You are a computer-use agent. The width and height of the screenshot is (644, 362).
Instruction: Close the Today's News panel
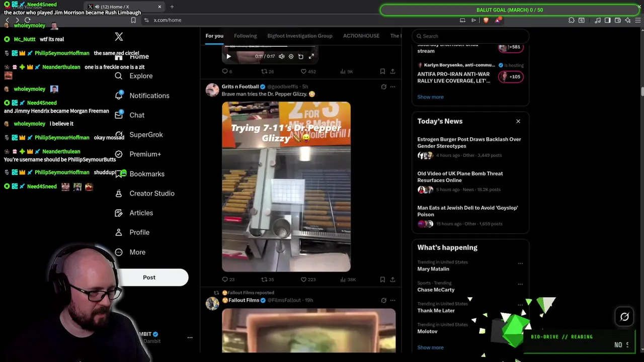(518, 121)
